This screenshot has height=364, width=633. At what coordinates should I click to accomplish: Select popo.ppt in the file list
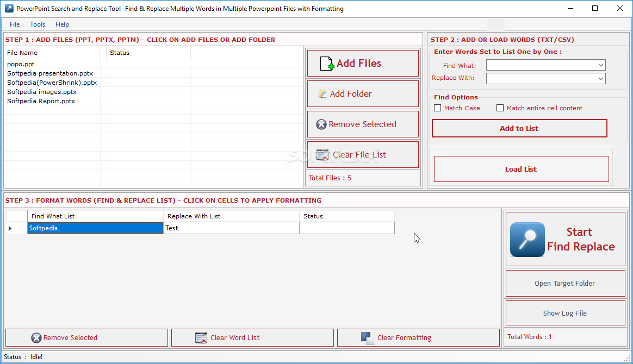pos(21,64)
